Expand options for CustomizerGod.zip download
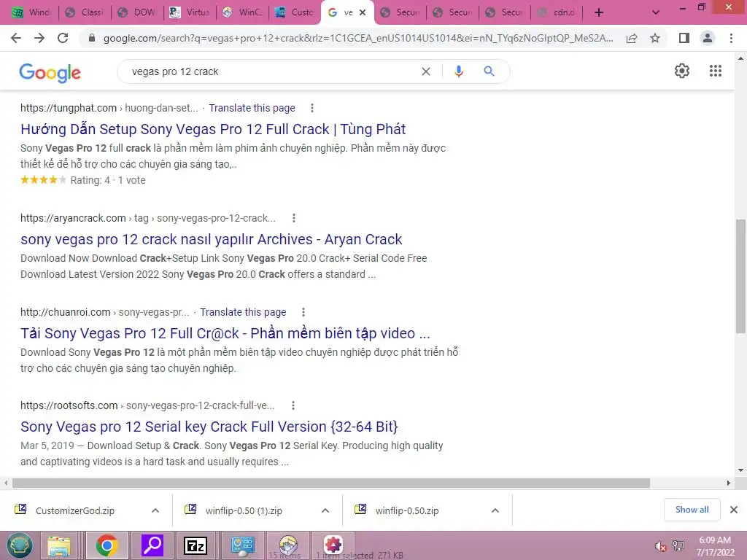Screen dimensions: 747x560 pos(155,510)
